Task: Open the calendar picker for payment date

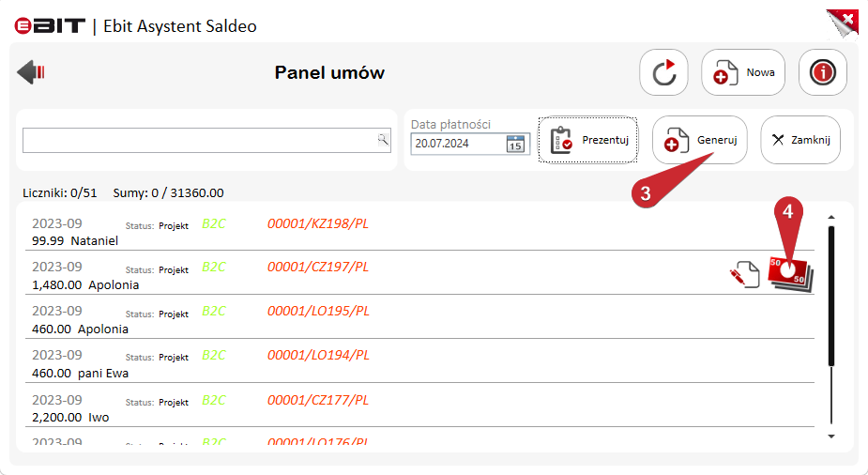Action: [x=515, y=144]
